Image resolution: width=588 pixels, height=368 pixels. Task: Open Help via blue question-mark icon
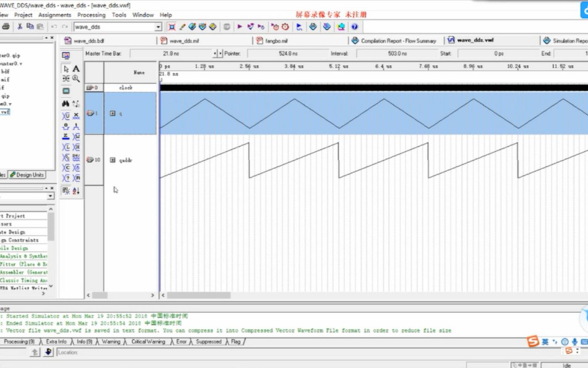point(354,27)
